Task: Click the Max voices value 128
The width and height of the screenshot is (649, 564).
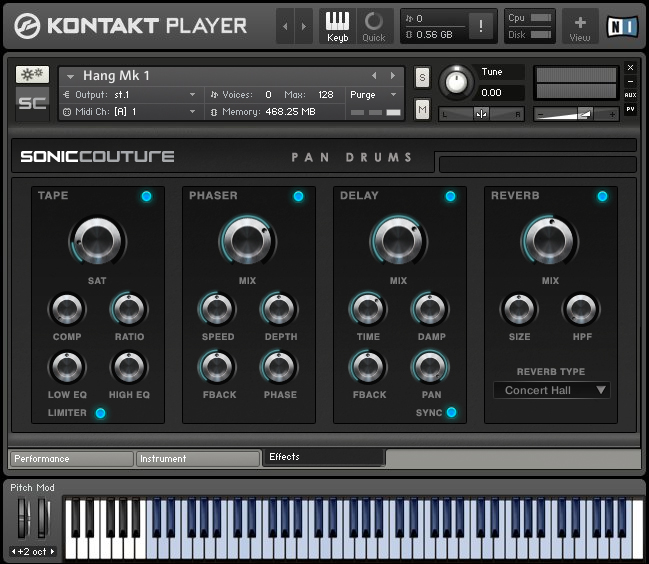Action: tap(326, 95)
